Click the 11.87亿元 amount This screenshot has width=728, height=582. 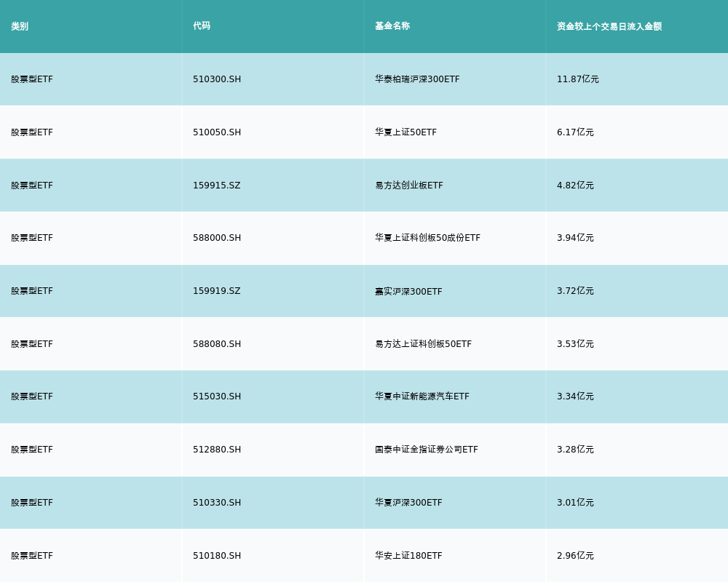coord(577,79)
